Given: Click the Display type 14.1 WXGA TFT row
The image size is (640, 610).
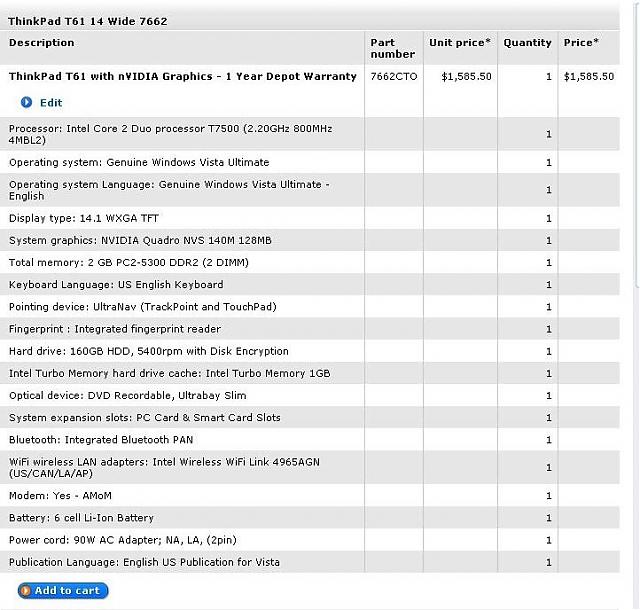Looking at the screenshot, I should 84,218.
